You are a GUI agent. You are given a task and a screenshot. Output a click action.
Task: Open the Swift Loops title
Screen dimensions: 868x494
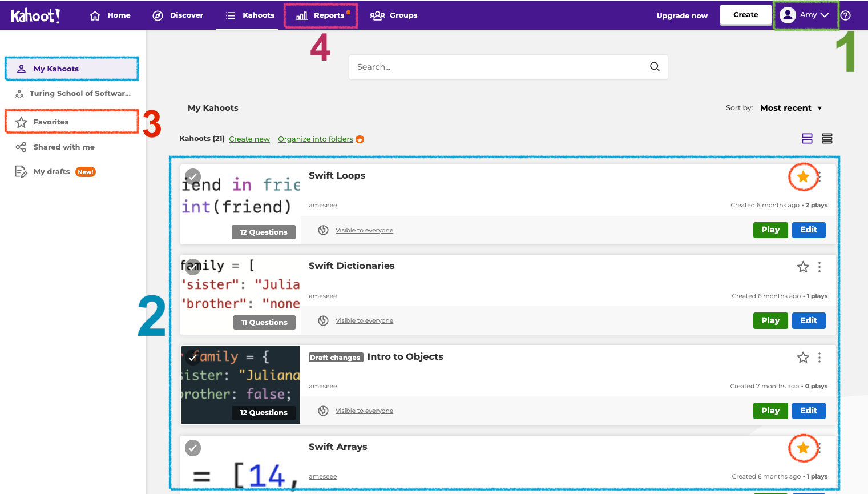[x=337, y=176]
